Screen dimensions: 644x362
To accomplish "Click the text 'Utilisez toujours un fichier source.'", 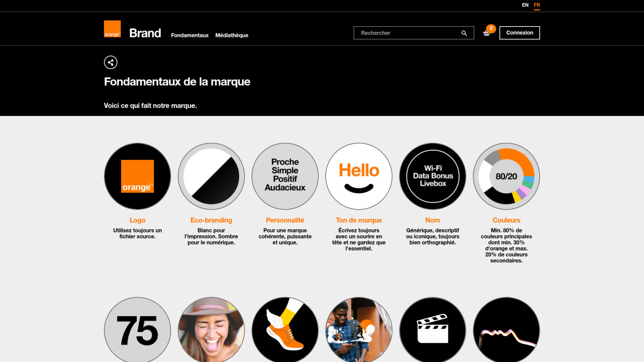I will click(x=138, y=233).
